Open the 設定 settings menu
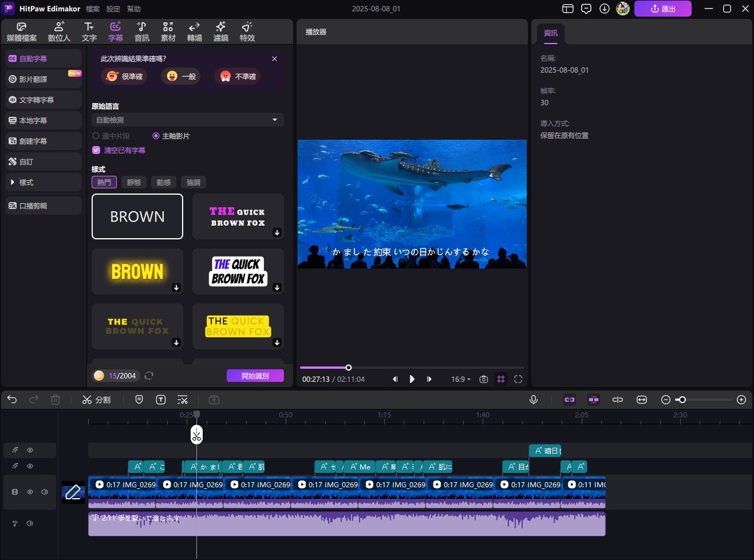Image resolution: width=754 pixels, height=560 pixels. pos(113,9)
